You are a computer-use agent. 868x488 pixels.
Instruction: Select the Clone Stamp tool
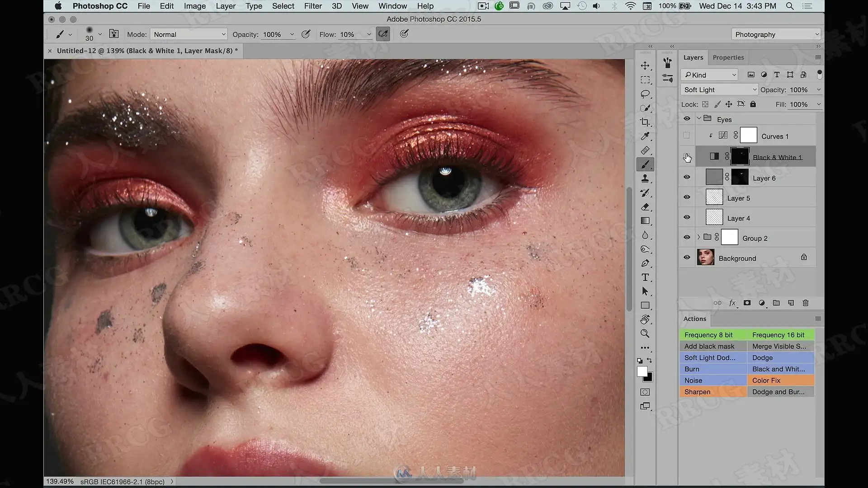click(645, 178)
